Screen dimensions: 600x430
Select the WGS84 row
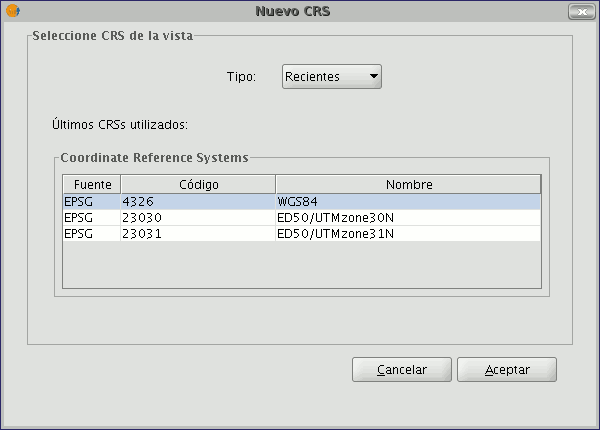[x=302, y=202]
